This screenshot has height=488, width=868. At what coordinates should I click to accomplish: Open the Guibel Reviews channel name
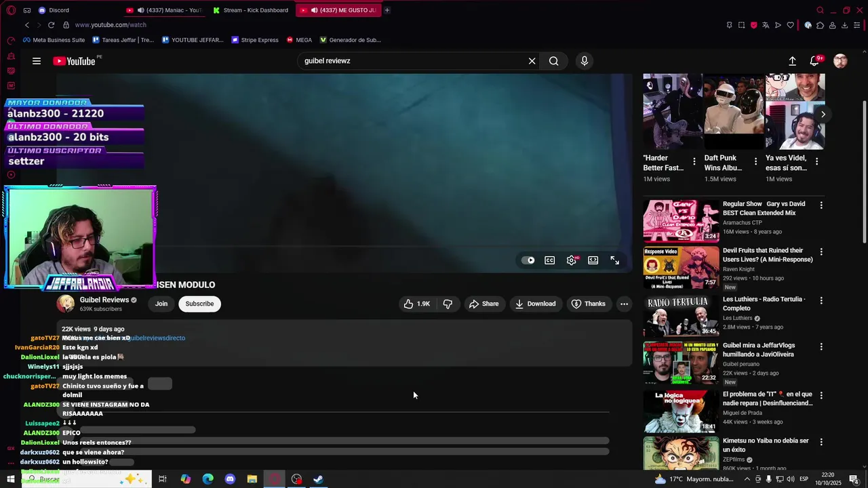104,300
